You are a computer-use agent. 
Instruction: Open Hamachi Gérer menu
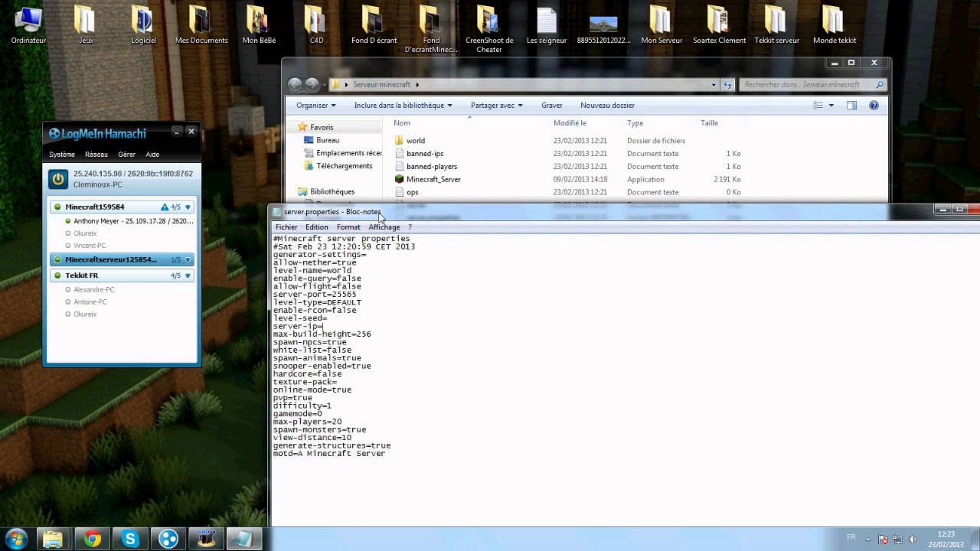126,155
